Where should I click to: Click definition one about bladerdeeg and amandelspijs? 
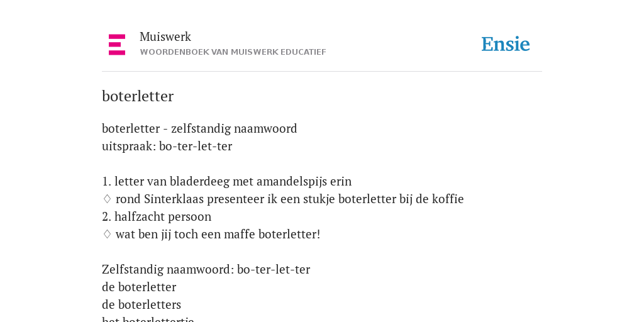click(x=226, y=182)
